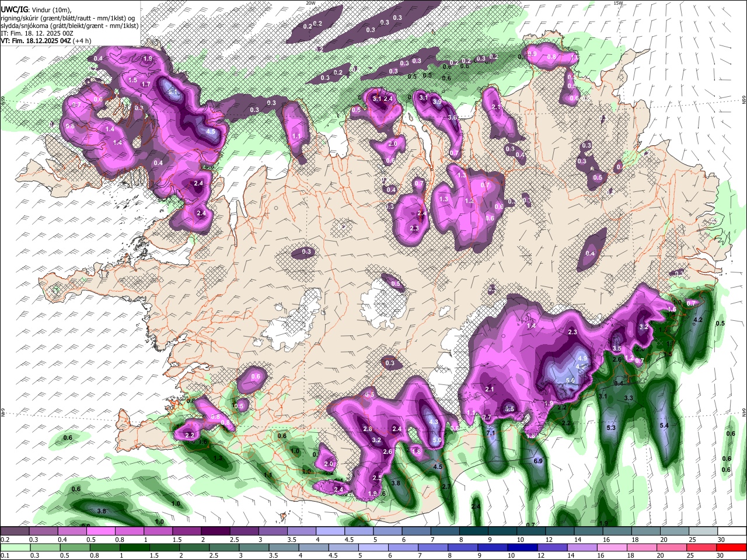The height and width of the screenshot is (560, 747).
Task: Click the 0.1 label on the rain legend scale
Action: click(x=5, y=555)
